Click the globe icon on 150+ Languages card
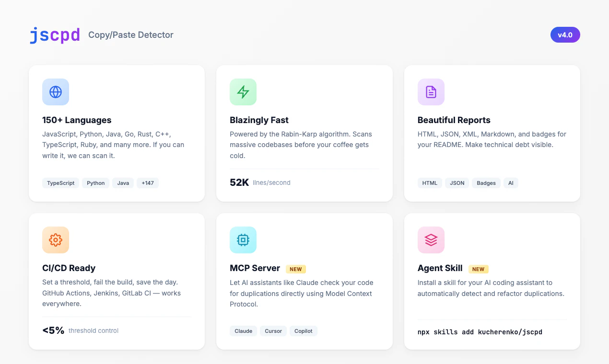609x364 pixels. [56, 92]
